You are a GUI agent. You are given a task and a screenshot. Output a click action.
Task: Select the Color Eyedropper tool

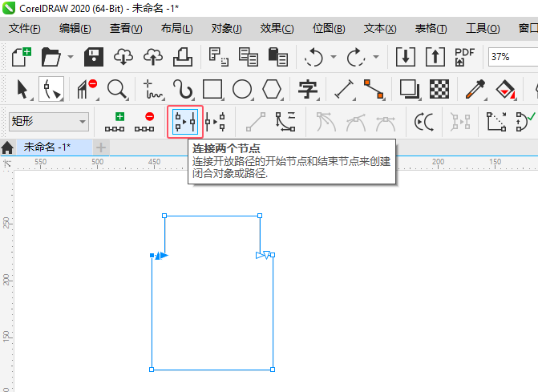pos(475,89)
